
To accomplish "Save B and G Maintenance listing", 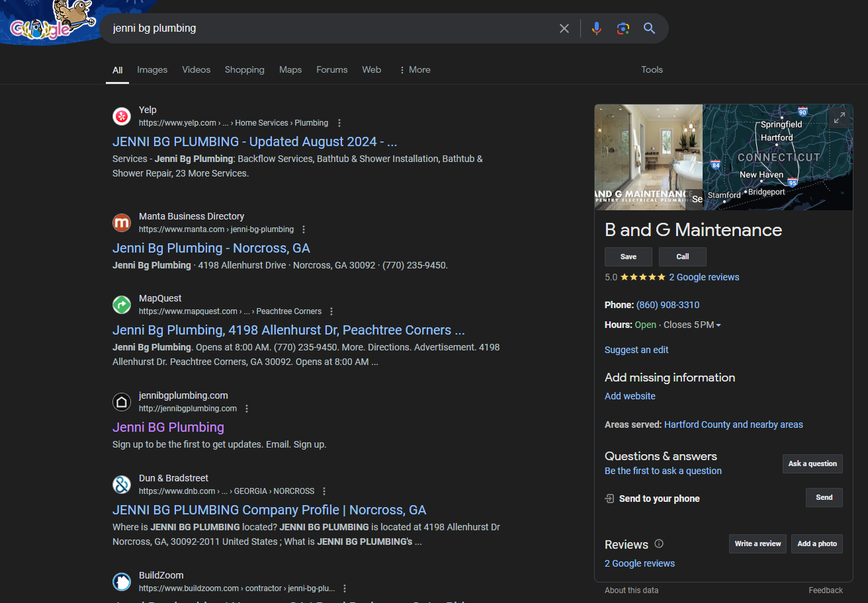I will [x=629, y=257].
